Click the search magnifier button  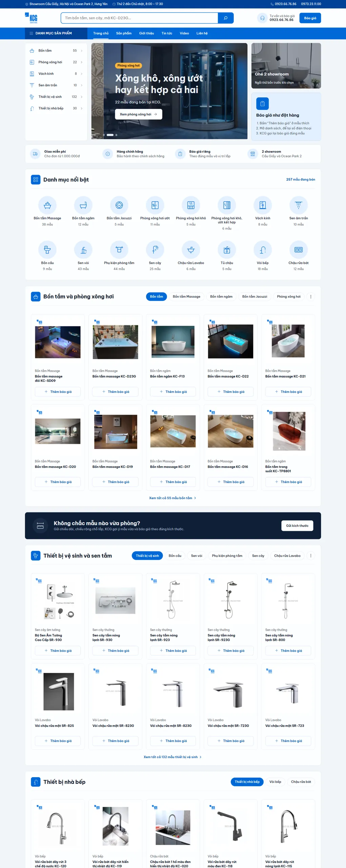click(x=226, y=18)
